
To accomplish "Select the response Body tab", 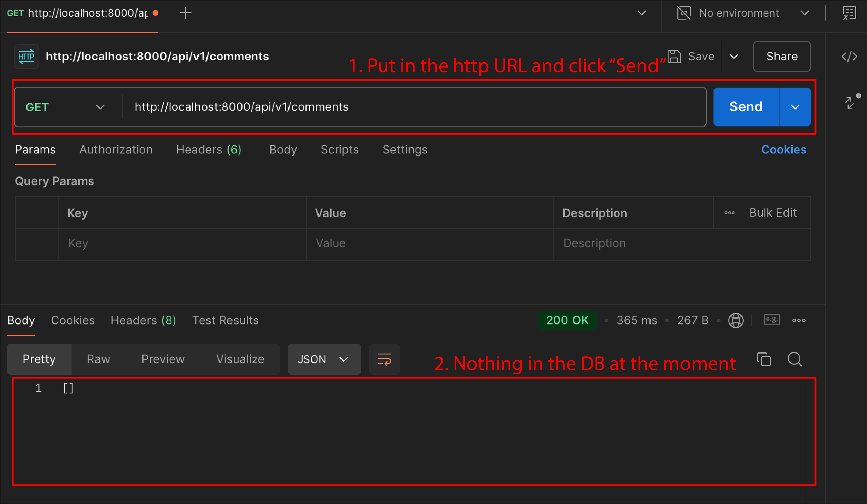I will click(x=21, y=320).
